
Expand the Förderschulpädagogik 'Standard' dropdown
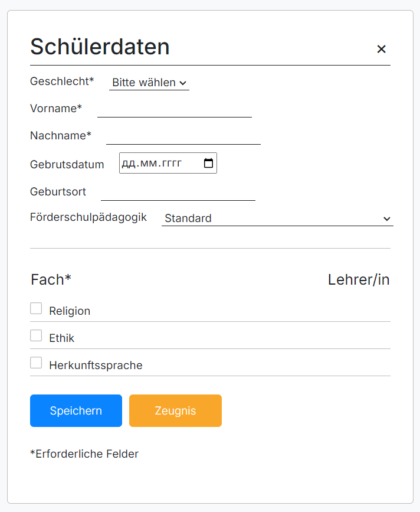[x=277, y=219]
